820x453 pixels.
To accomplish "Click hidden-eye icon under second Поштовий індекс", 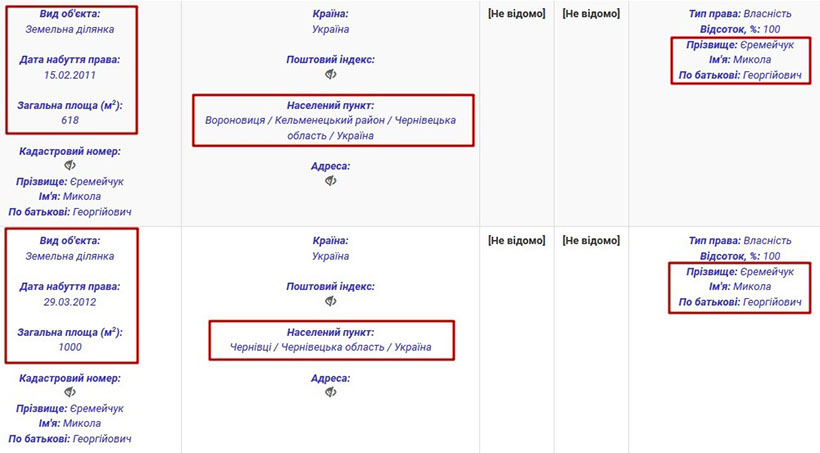I will coord(330,301).
